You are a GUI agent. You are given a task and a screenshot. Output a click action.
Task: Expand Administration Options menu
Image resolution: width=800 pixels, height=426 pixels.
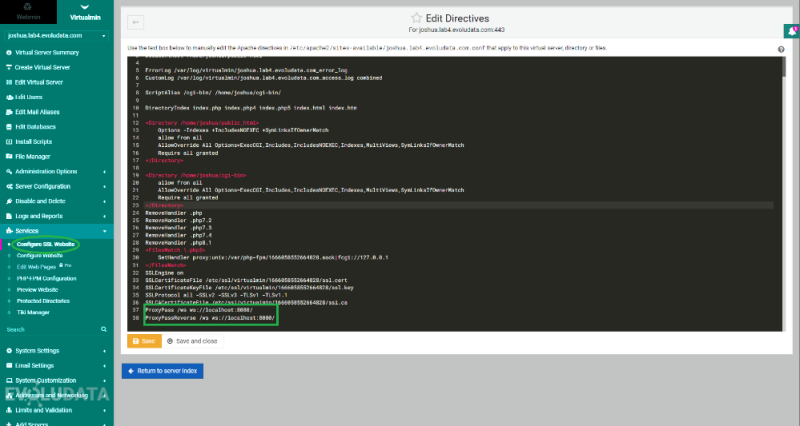[x=57, y=171]
